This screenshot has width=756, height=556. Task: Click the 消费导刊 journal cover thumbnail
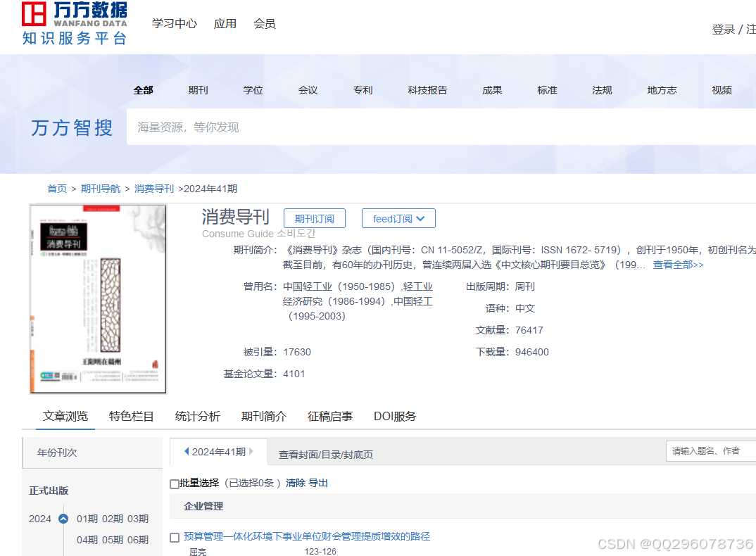coord(98,299)
